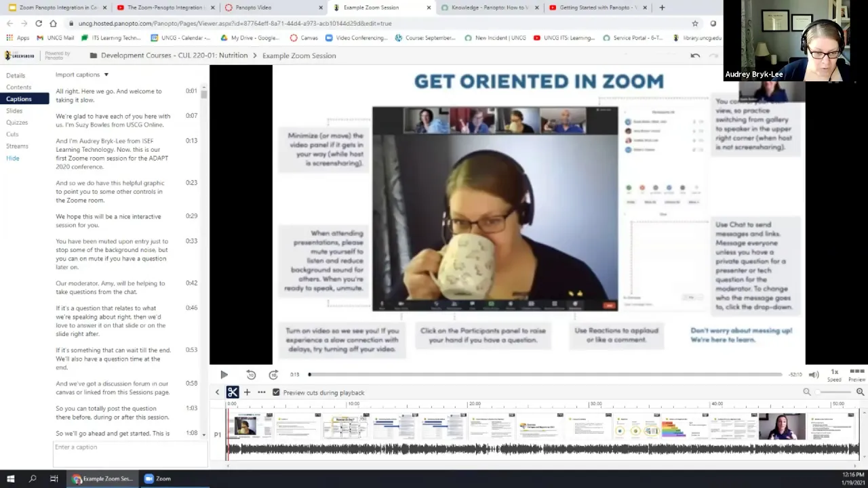Collapse the editor timeline with left chevron
Image resolution: width=868 pixels, height=488 pixels.
217,392
